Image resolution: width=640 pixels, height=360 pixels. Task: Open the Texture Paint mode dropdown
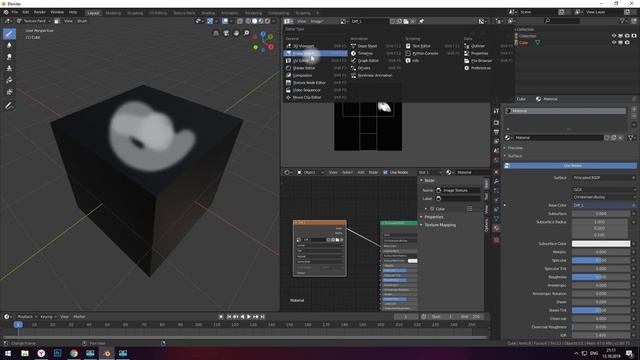(34, 21)
